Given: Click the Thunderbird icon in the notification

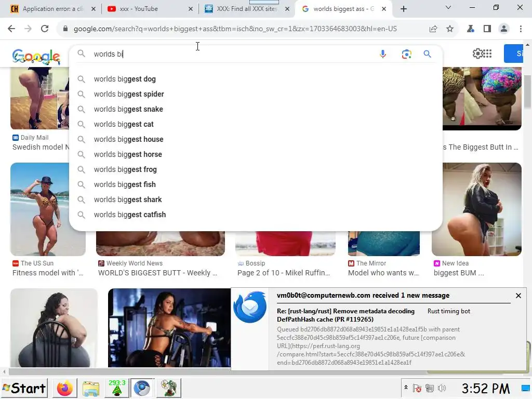Looking at the screenshot, I should (250, 307).
